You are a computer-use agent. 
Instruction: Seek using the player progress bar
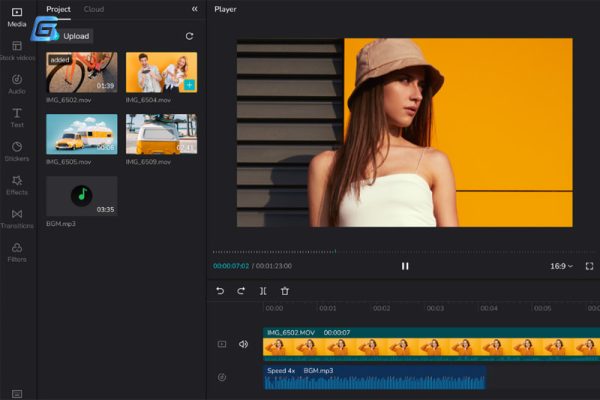(404, 251)
